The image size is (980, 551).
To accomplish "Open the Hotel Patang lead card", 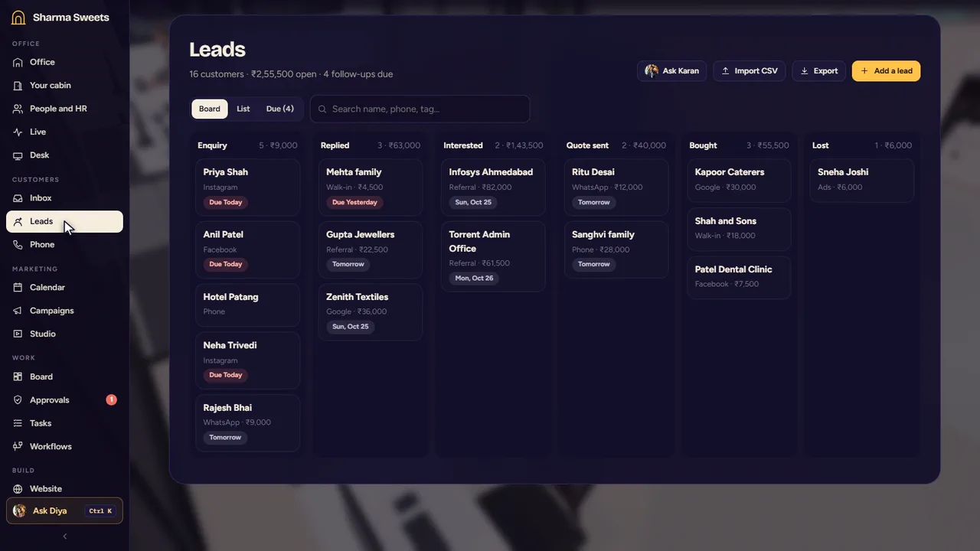I will click(247, 305).
